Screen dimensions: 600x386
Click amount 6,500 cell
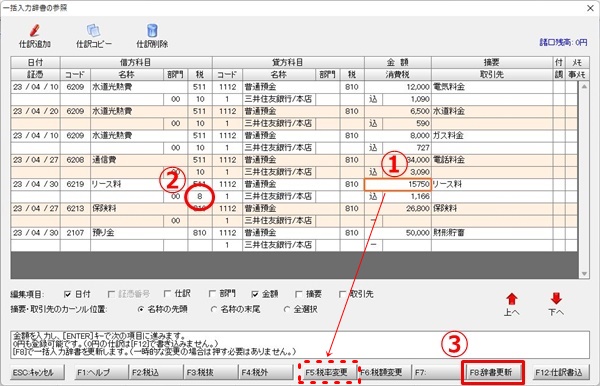(398, 111)
